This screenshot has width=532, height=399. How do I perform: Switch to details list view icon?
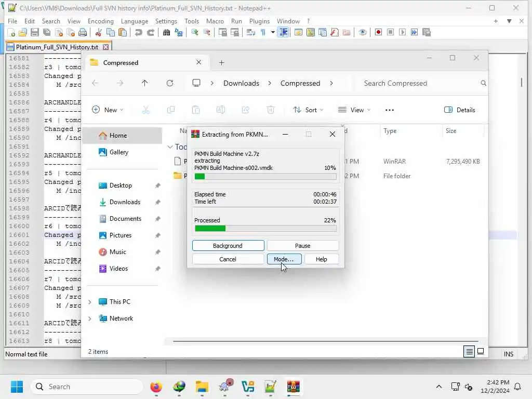pyautogui.click(x=469, y=352)
